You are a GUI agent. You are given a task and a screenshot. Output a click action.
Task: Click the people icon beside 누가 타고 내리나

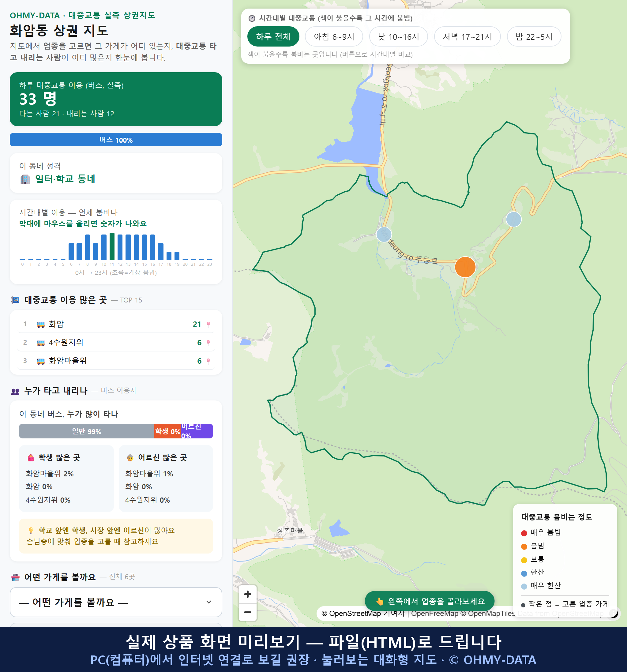(x=15, y=391)
